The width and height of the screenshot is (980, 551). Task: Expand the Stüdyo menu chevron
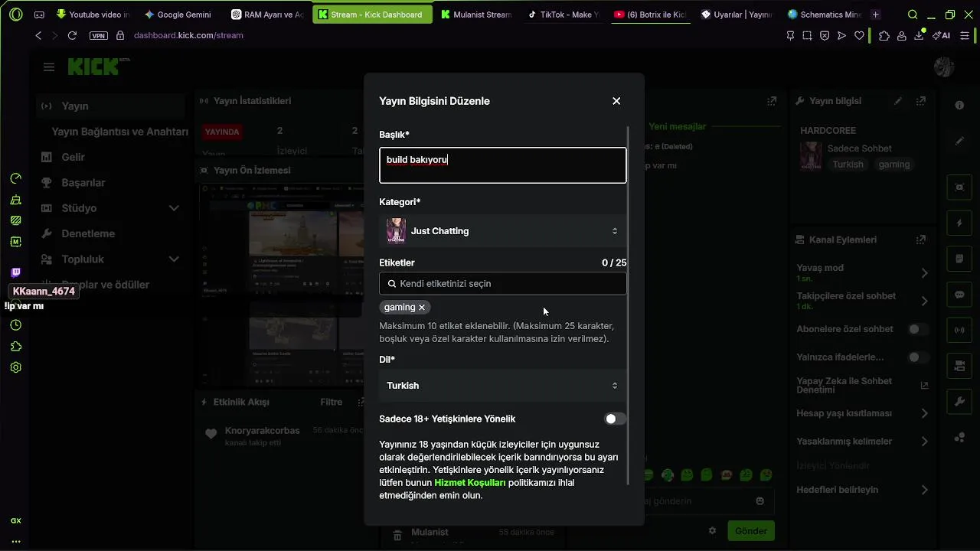point(174,208)
